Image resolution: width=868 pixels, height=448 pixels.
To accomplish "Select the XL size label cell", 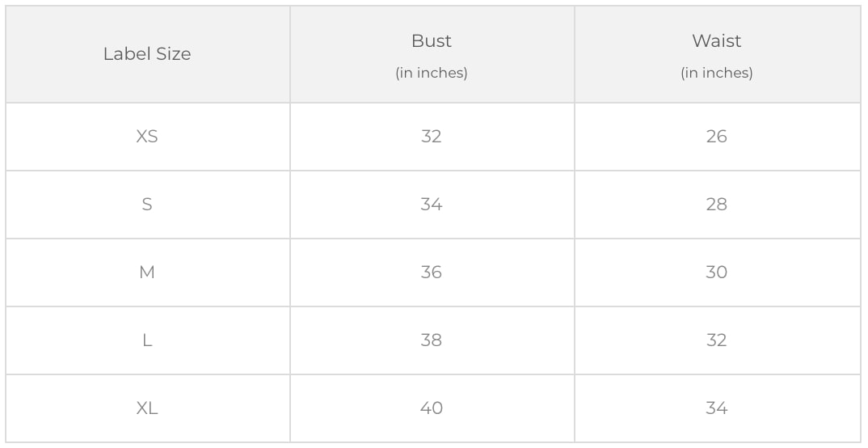I will tap(147, 408).
